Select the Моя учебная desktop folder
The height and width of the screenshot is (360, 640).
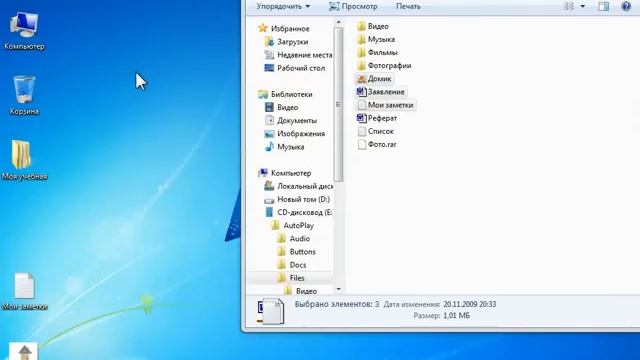[x=24, y=160]
